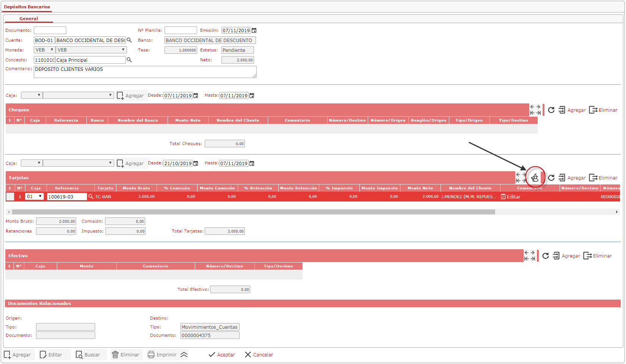Click the right arrow of the Tarjetas scrollbar
The width and height of the screenshot is (626, 364).
(617, 212)
